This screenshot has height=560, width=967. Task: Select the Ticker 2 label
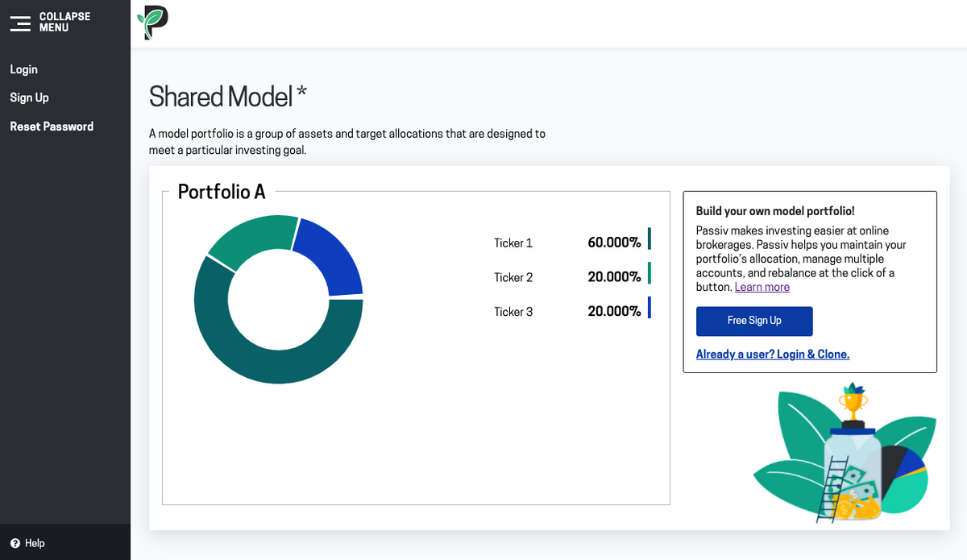click(513, 277)
